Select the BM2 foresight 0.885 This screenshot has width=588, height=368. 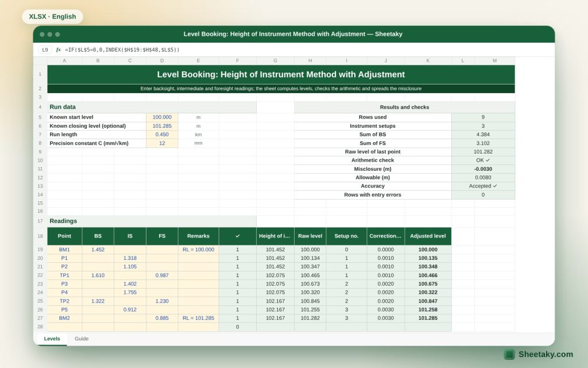(162, 318)
